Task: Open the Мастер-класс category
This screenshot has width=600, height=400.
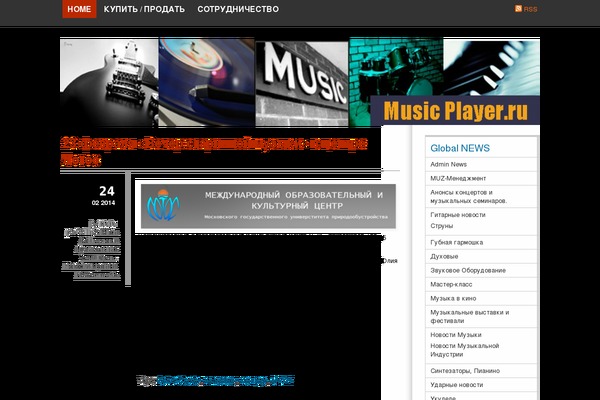Action: (x=451, y=284)
